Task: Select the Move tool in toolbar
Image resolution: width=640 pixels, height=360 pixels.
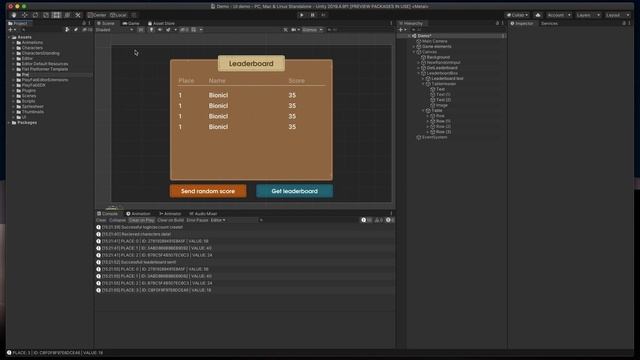Action: point(24,15)
